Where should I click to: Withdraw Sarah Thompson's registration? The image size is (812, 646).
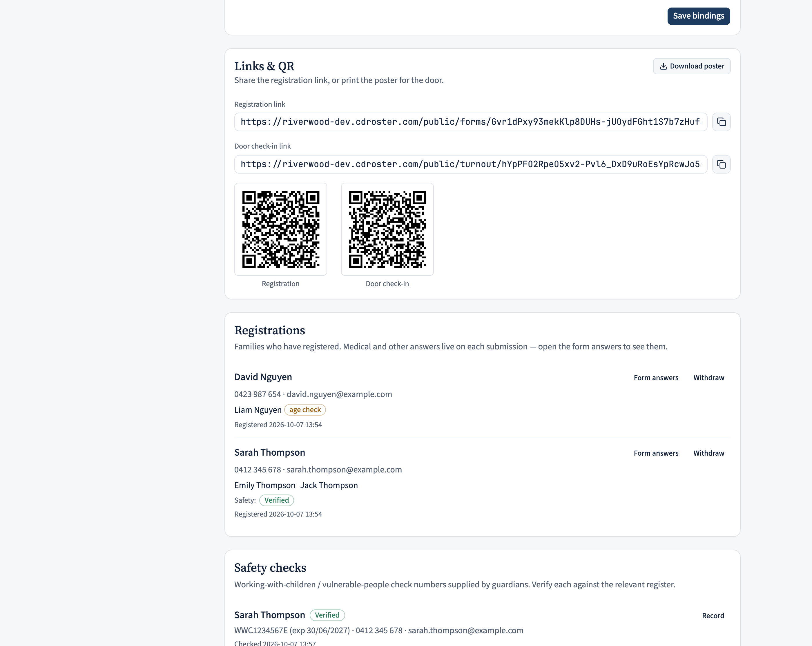coord(708,453)
